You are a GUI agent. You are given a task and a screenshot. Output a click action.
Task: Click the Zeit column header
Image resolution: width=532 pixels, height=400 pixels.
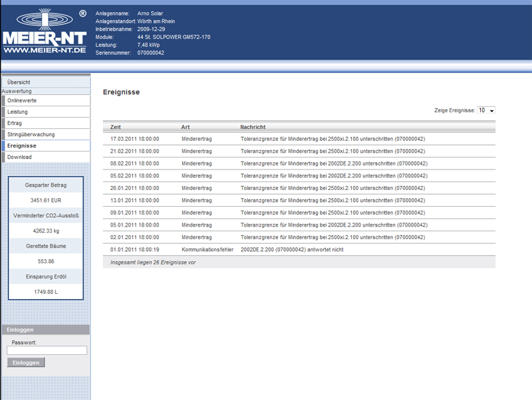click(116, 127)
